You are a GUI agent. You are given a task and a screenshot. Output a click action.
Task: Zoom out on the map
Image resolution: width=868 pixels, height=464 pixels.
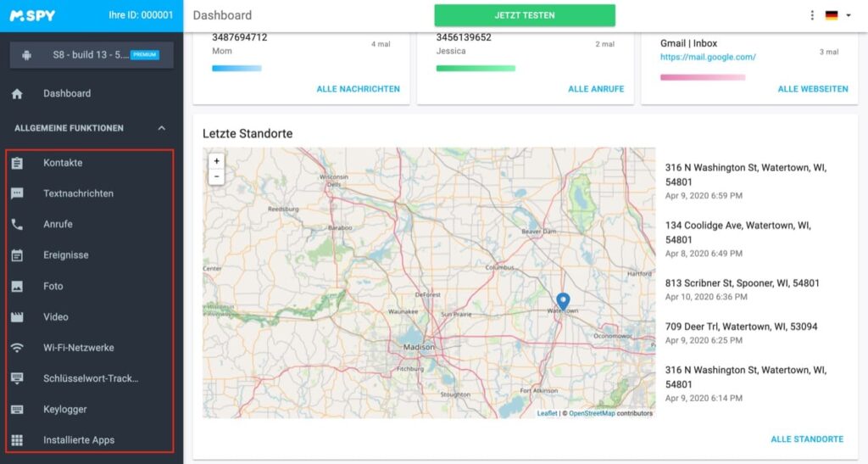pyautogui.click(x=216, y=176)
